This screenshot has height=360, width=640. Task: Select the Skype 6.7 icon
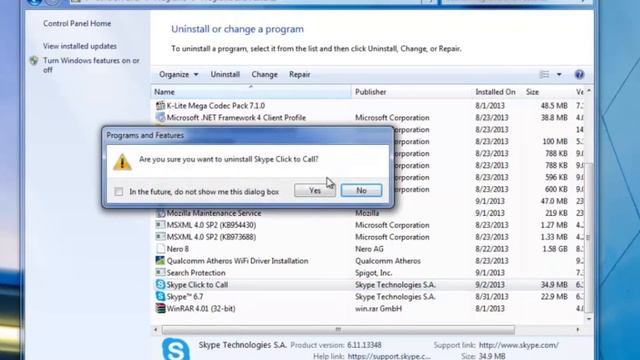[x=160, y=296]
